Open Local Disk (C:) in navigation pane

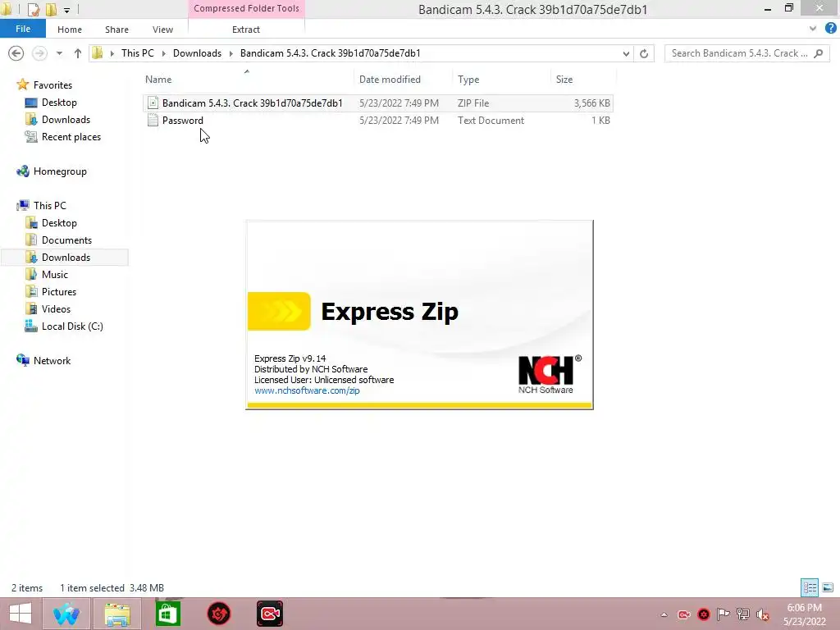[72, 326]
